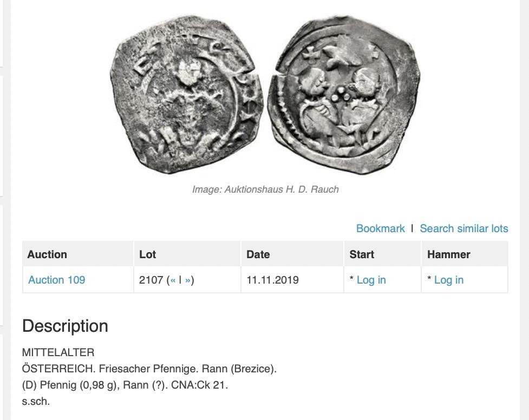Click the Bookmark link
529x420 pixels.
click(380, 228)
